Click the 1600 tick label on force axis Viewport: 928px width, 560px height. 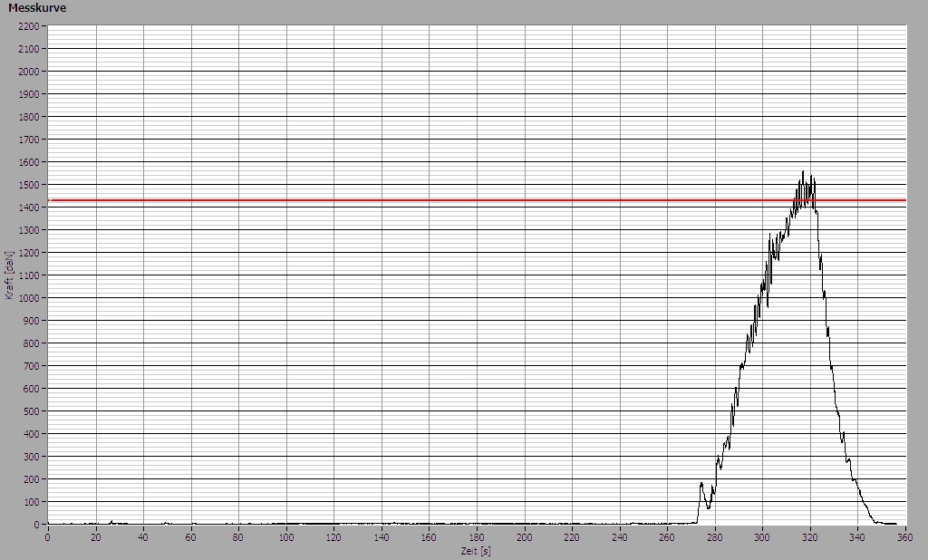(28, 162)
